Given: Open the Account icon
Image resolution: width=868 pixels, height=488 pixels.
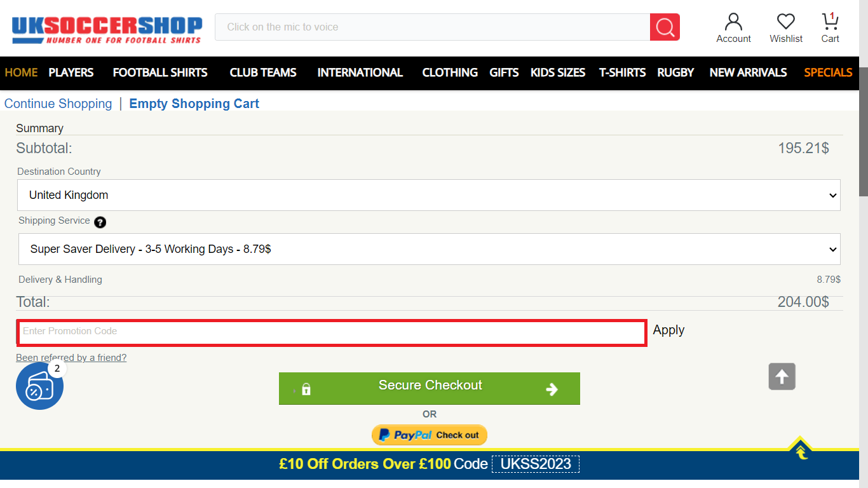Looking at the screenshot, I should tap(733, 27).
